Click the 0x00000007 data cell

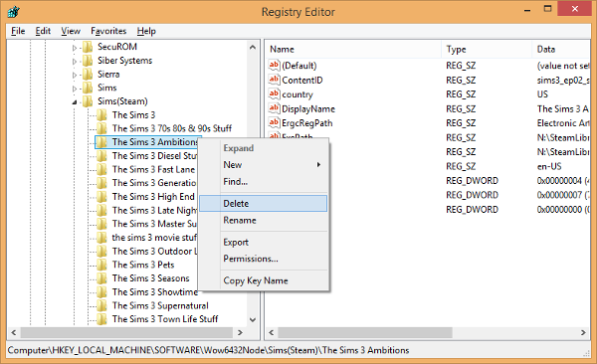(563, 195)
